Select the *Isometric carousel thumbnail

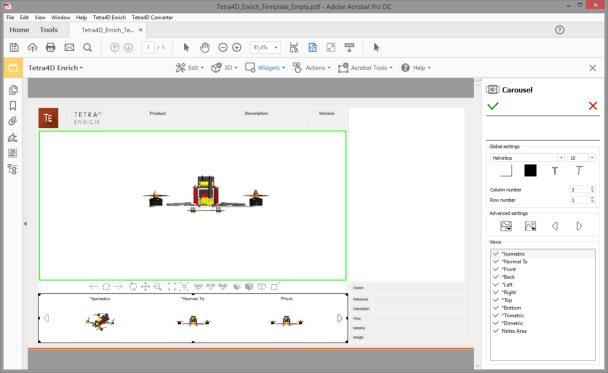click(100, 321)
